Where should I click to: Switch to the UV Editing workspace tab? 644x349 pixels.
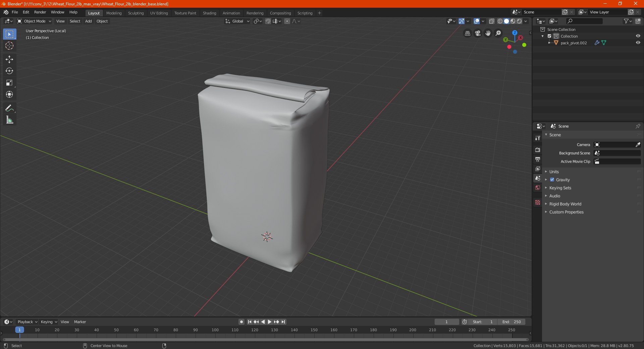[x=159, y=13]
